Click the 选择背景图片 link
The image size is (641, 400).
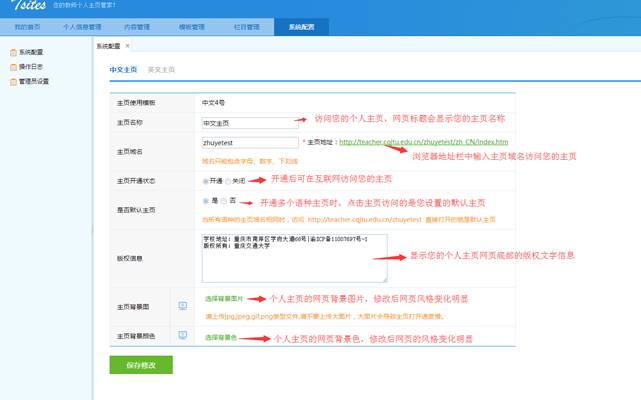coord(224,299)
